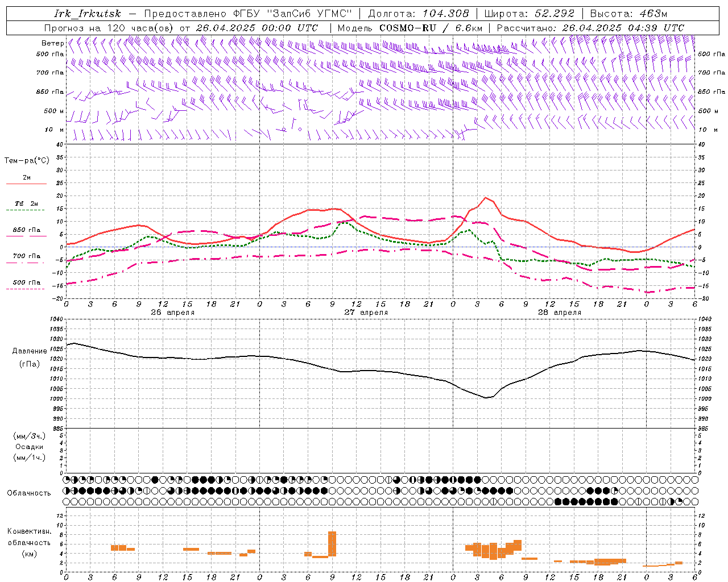The height and width of the screenshot is (582, 728).
Task: Click the left 500 гПа wind level label
Action: [x=49, y=54]
